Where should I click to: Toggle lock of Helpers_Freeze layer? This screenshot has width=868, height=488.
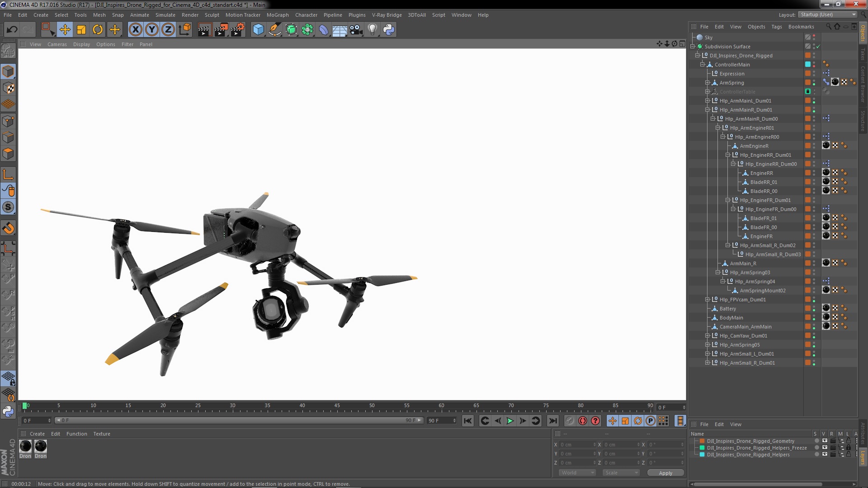click(849, 448)
